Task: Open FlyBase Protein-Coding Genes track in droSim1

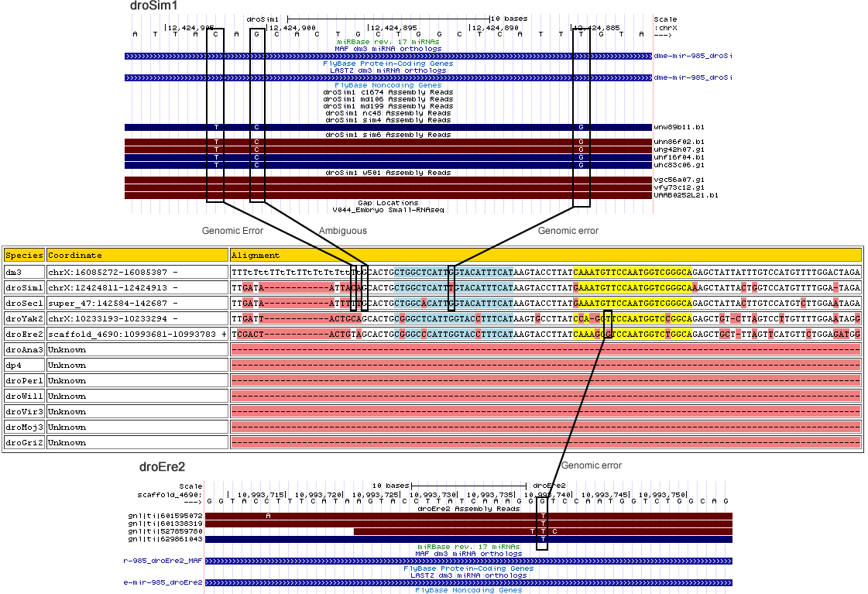Action: click(387, 64)
